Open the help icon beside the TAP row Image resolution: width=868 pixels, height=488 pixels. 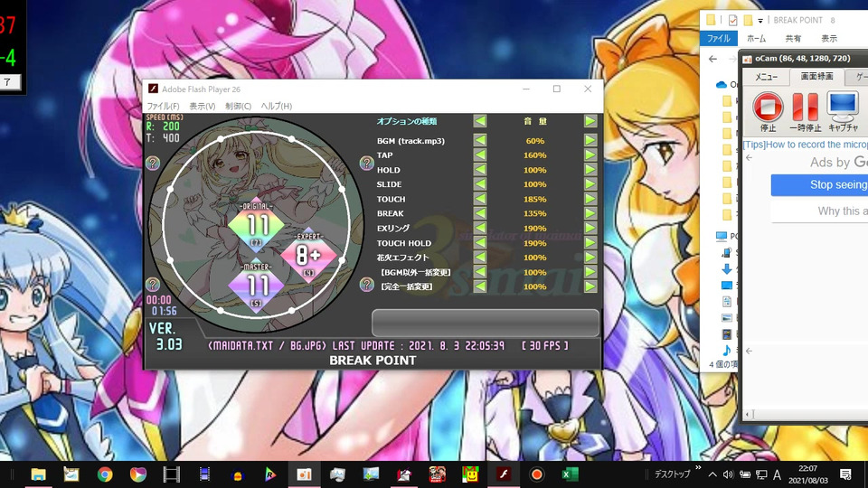[366, 163]
